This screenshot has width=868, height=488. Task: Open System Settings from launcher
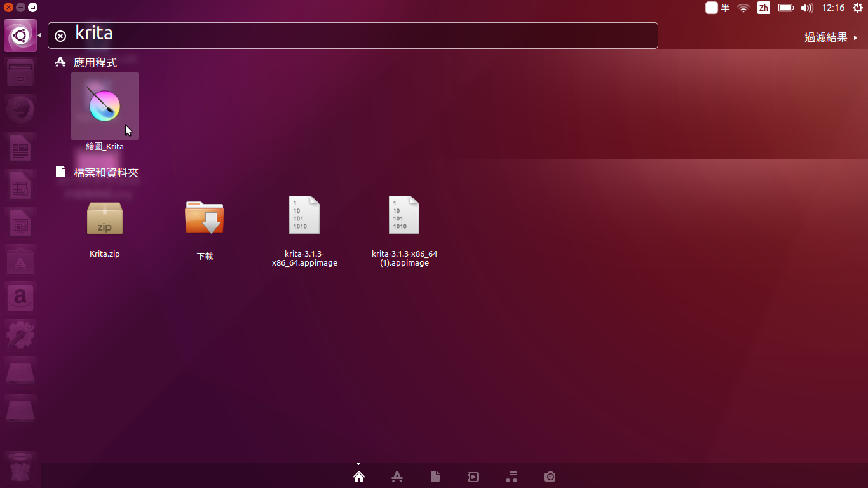tap(20, 335)
